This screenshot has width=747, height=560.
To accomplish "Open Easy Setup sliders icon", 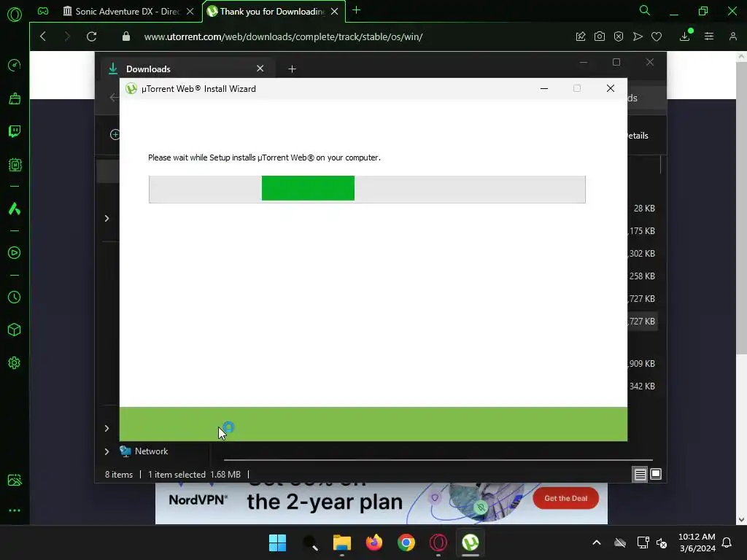I will tap(709, 36).
